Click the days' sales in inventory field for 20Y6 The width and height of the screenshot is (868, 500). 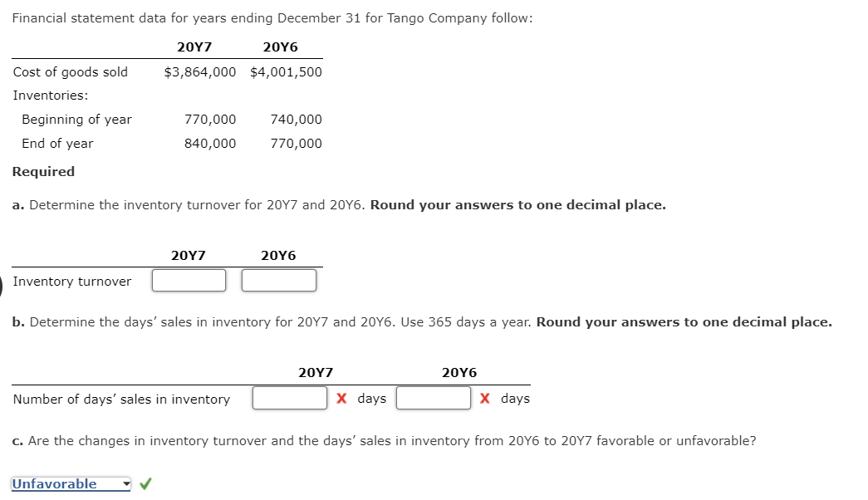click(433, 398)
